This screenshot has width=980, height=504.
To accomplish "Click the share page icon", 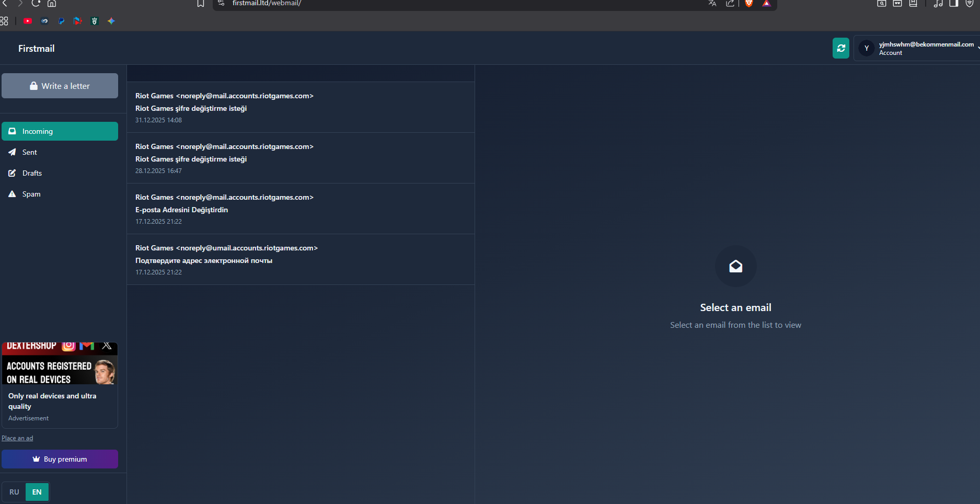I will pyautogui.click(x=730, y=3).
